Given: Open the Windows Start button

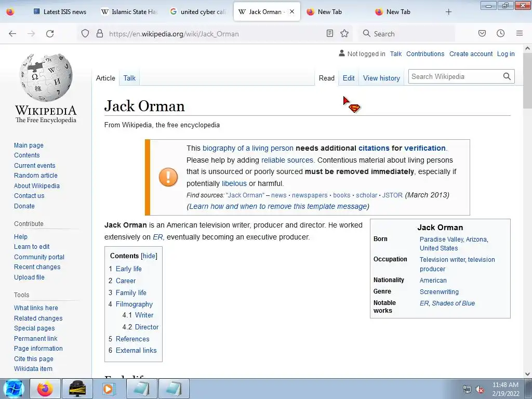Looking at the screenshot, I should click(14, 389).
